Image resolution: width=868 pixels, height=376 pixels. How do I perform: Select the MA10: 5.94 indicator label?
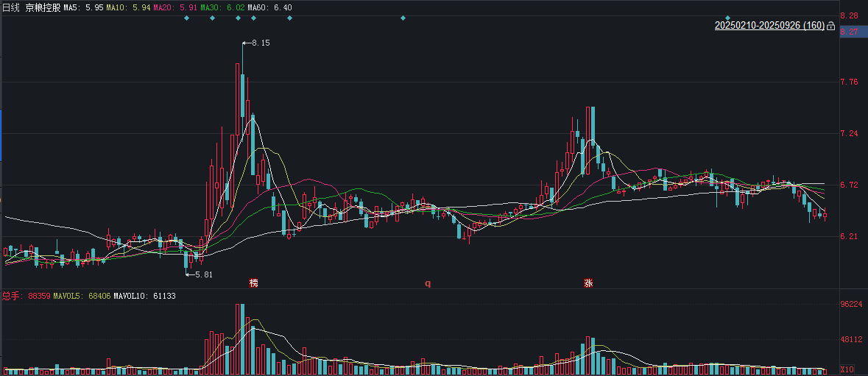(128, 8)
